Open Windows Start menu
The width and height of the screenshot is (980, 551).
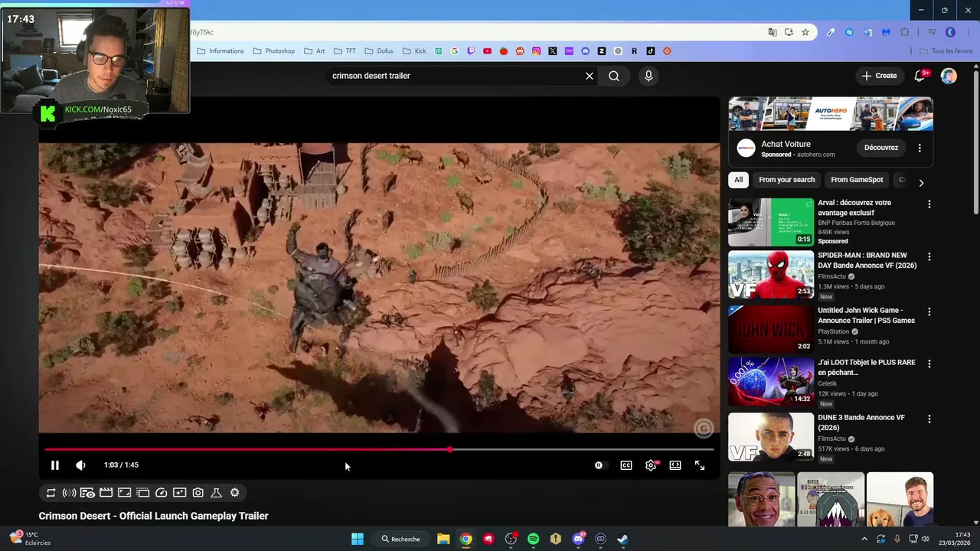click(x=358, y=539)
